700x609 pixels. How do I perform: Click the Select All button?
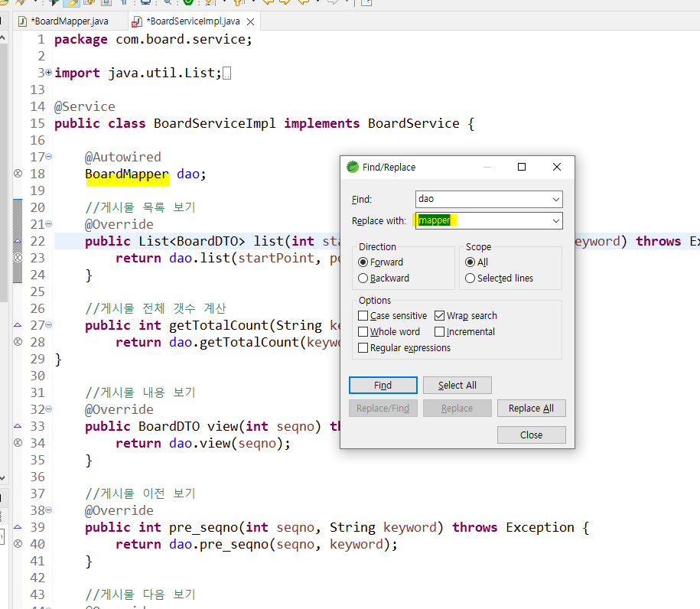457,386
